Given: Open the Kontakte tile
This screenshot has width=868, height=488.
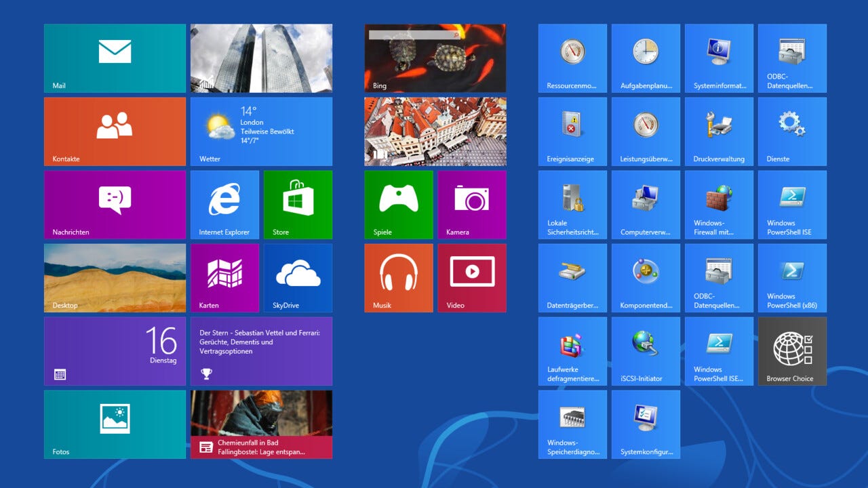Looking at the screenshot, I should (x=114, y=131).
